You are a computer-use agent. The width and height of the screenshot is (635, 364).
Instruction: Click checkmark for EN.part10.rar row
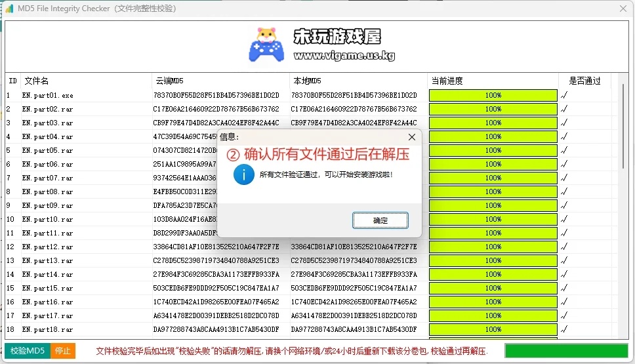pos(564,219)
